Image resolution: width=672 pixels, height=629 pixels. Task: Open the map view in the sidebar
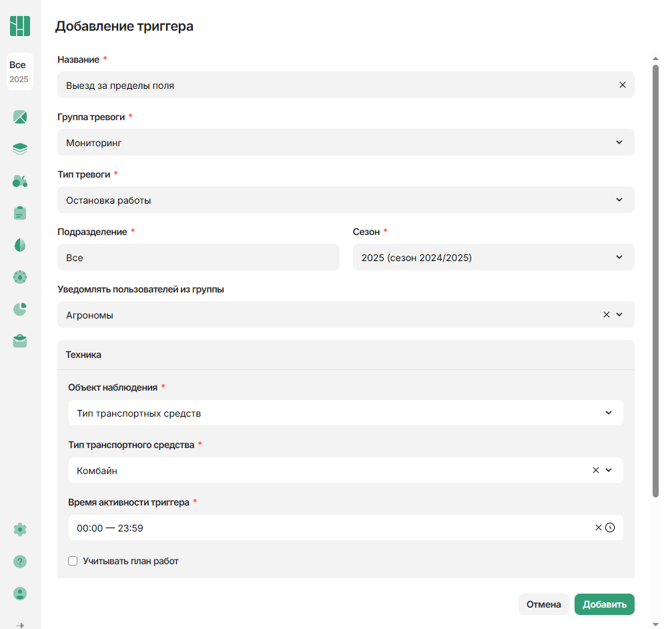19,116
